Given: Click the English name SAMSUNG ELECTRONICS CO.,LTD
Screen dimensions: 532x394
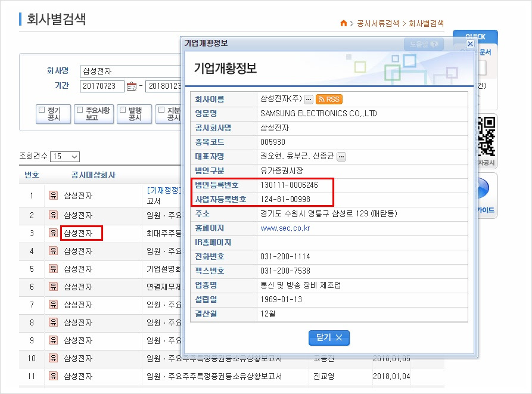Looking at the screenshot, I should [319, 113].
